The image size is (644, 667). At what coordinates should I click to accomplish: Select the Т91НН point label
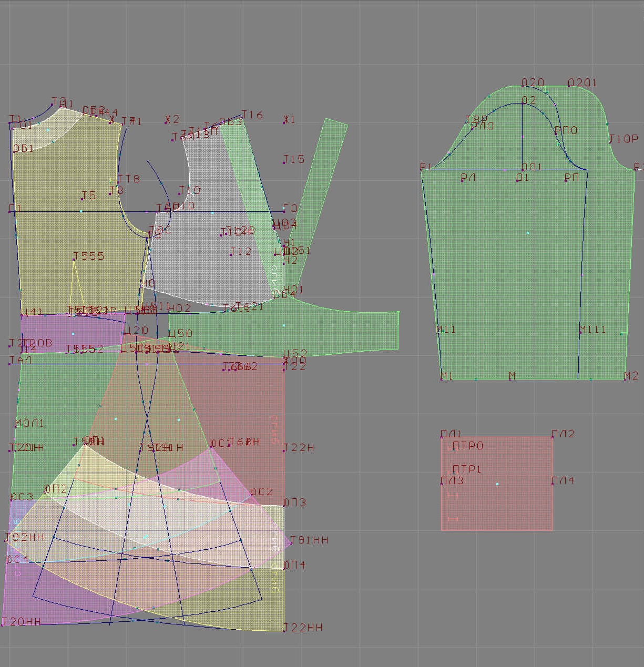[x=309, y=540]
